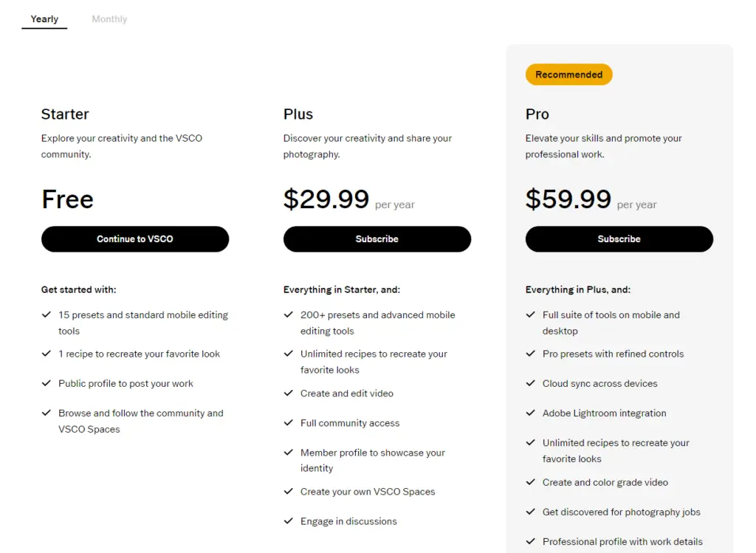Viewport: 756px width, 553px height.
Task: Click checkmark beside 15 presets feature
Action: click(x=47, y=315)
